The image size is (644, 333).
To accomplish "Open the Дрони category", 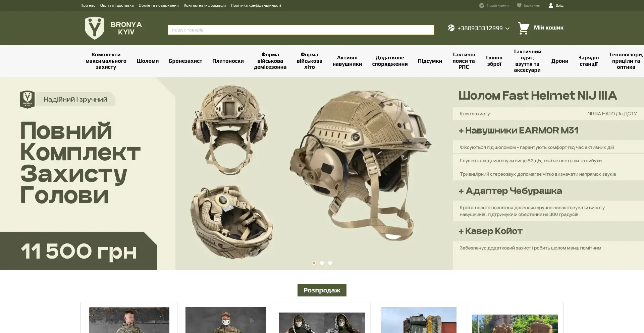I will (x=559, y=61).
